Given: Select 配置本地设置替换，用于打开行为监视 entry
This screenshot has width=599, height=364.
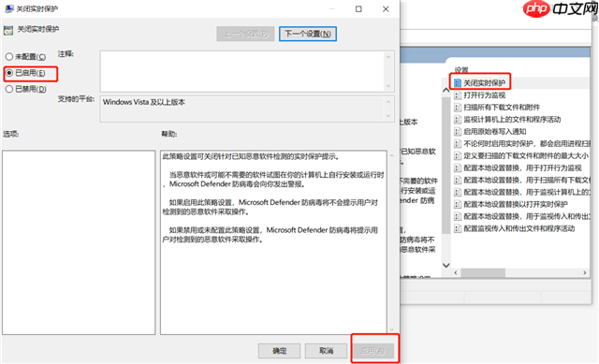Looking at the screenshot, I should click(x=522, y=168).
